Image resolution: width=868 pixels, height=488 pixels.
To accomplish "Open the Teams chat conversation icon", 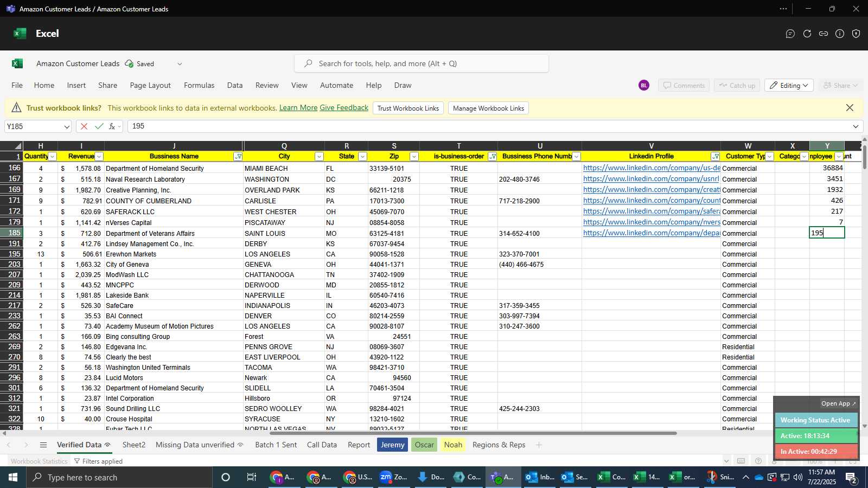I will (x=790, y=34).
